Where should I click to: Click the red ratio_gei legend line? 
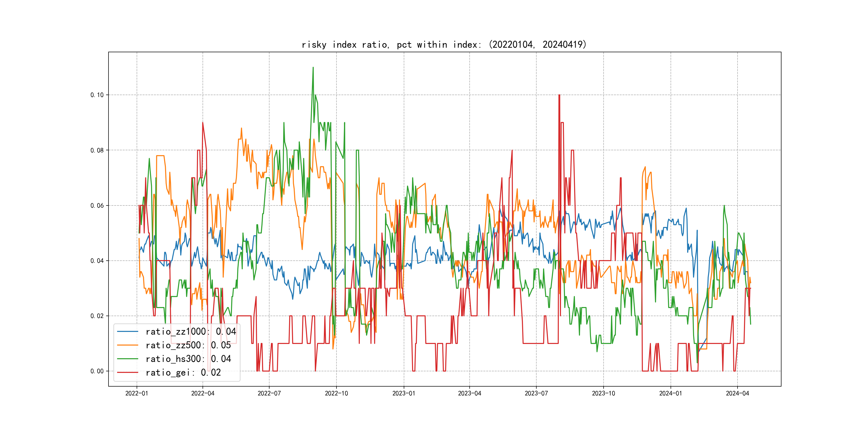pyautogui.click(x=127, y=372)
